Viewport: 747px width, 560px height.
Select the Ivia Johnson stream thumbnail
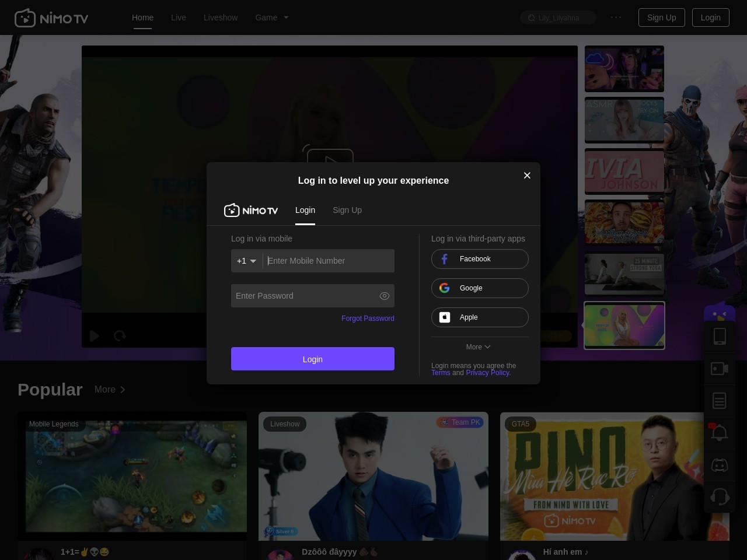pos(624,171)
